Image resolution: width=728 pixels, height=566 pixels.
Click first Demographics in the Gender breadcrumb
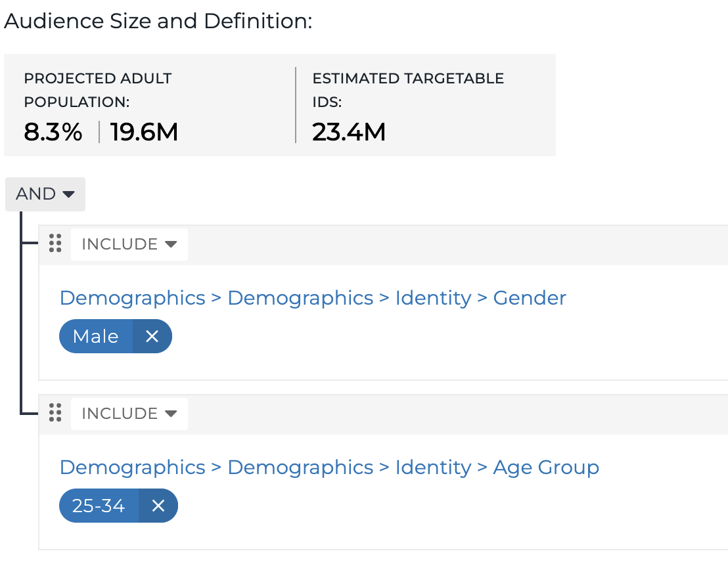(x=133, y=298)
